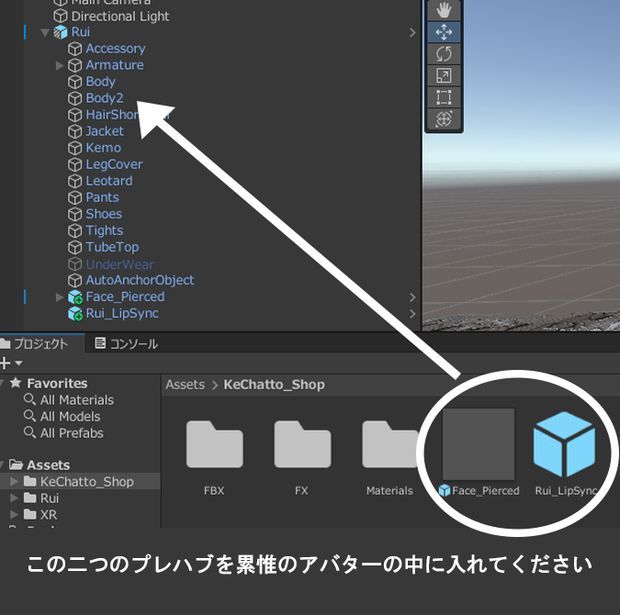Select the Rotate tool

(x=444, y=54)
